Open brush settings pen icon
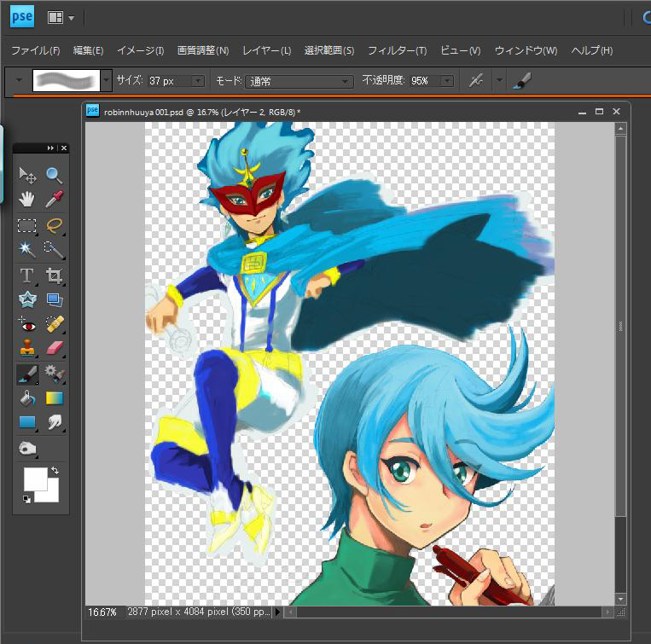Image resolution: width=651 pixels, height=644 pixels. pos(522,80)
